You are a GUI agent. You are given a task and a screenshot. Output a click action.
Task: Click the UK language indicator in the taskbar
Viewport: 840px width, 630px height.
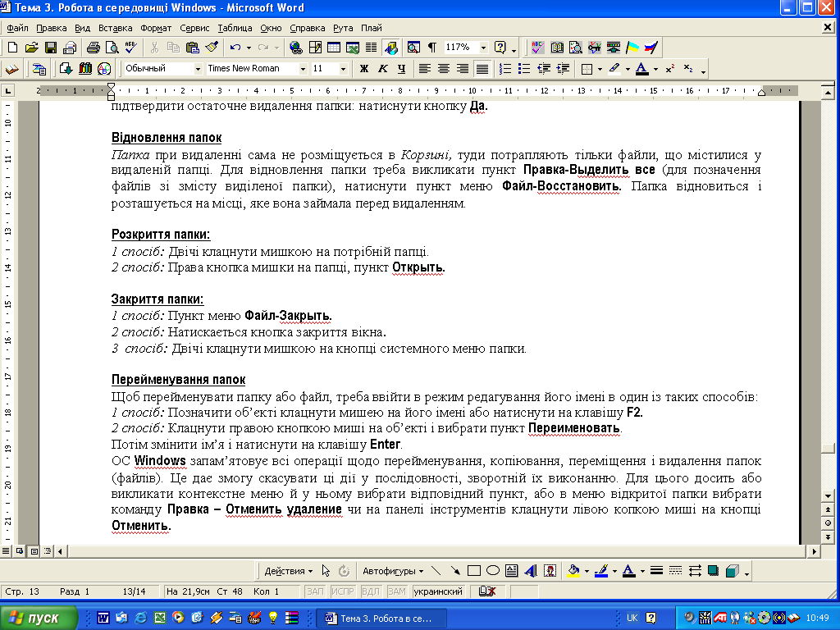(x=632, y=618)
